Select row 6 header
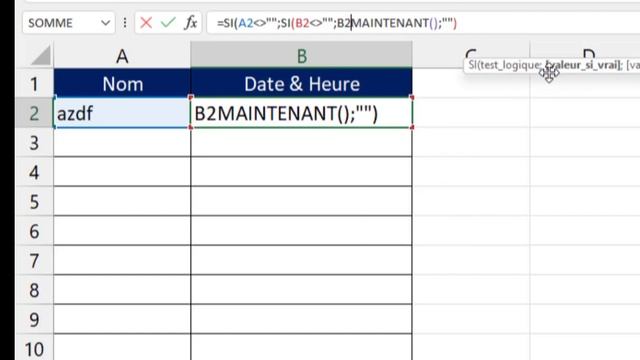Viewport: 640px width, 360px height. [34, 231]
